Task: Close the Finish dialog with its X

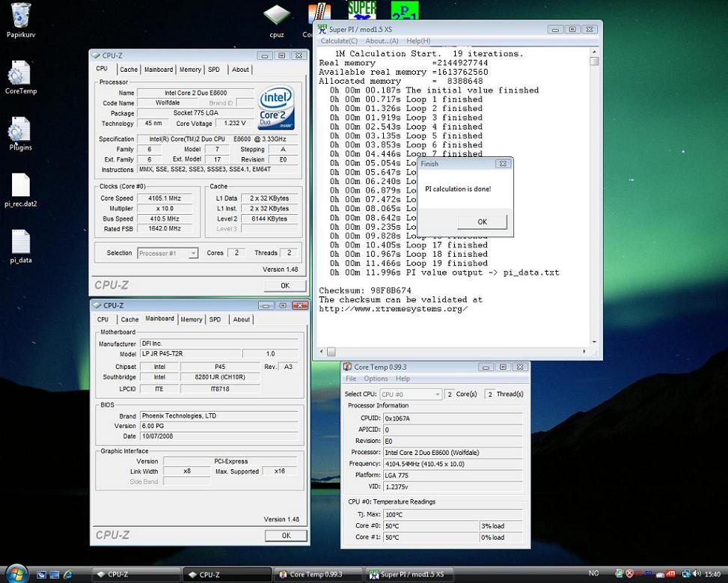Action: (502, 163)
